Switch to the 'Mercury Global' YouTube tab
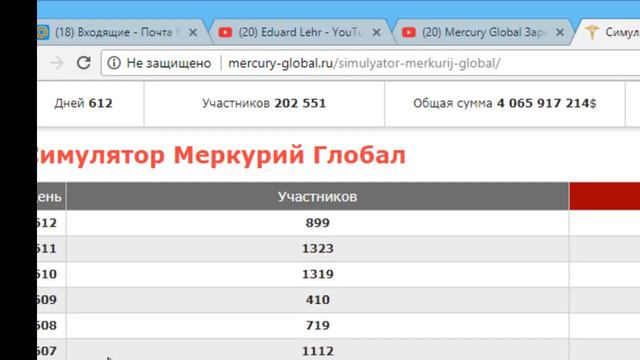 coord(484,32)
